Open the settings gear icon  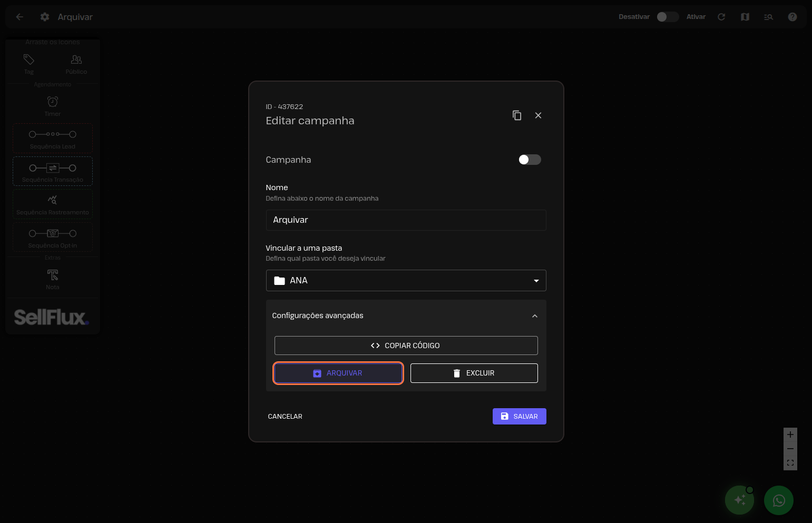45,17
